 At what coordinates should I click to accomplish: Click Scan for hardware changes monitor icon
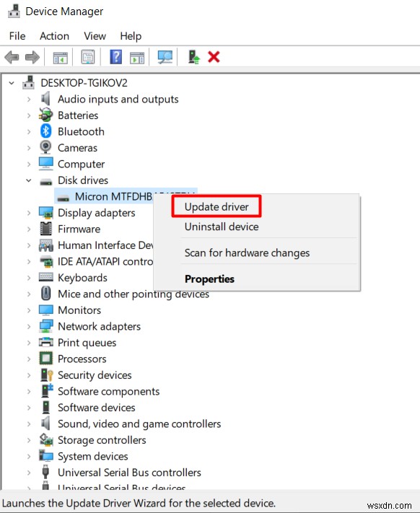click(165, 57)
